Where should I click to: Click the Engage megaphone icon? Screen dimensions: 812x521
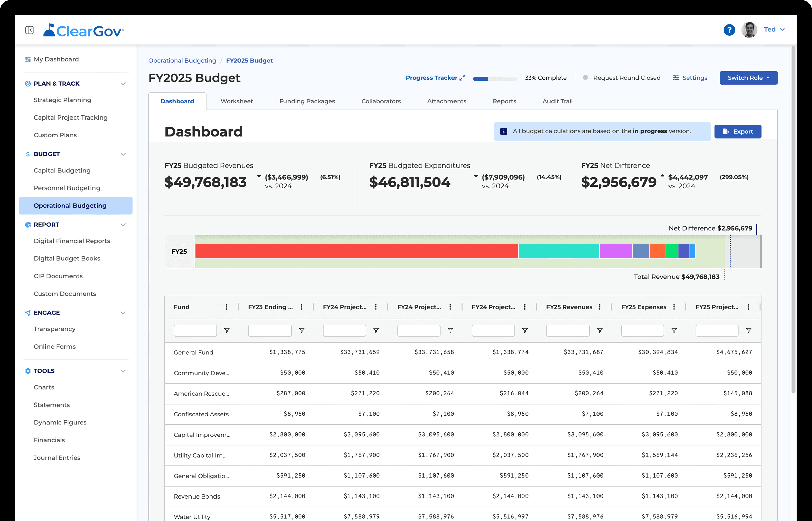(27, 313)
